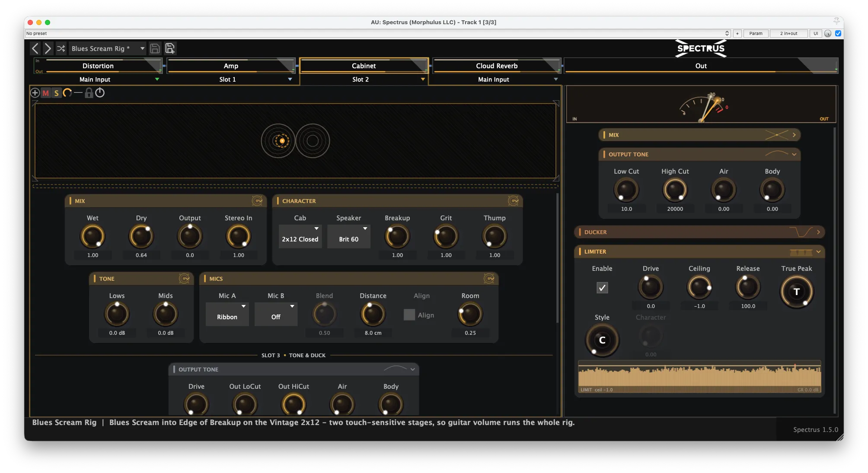Select the Amp module tab
This screenshot has height=473, width=868.
(x=231, y=66)
